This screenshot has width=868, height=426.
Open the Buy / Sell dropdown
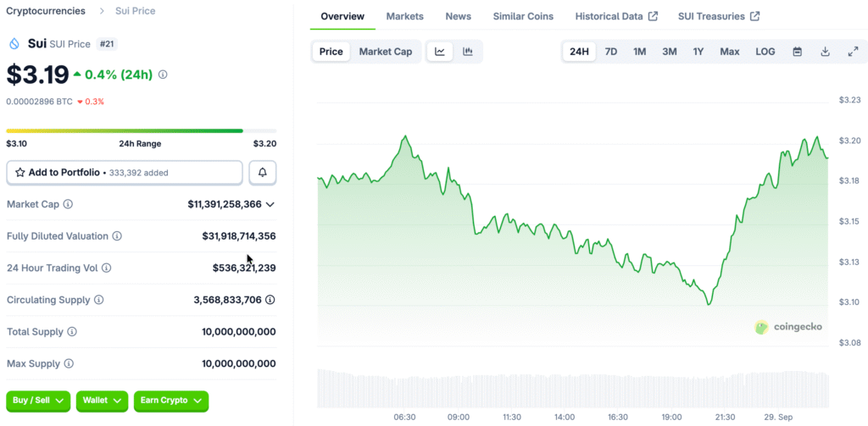click(x=38, y=401)
